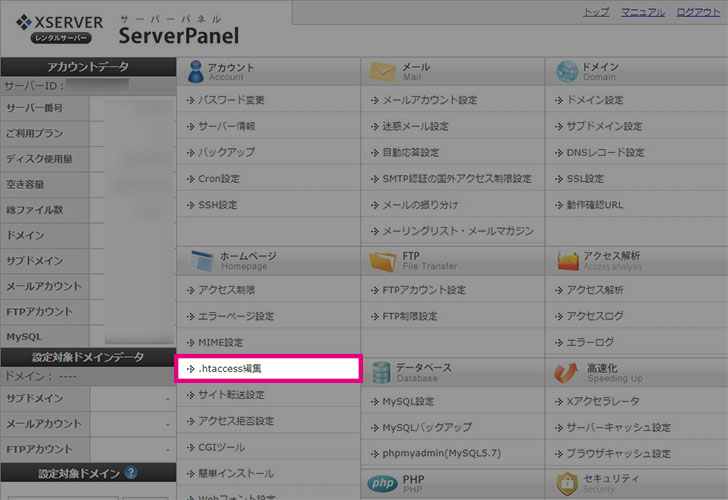Click the PHP logo icon
Image resolution: width=728 pixels, height=500 pixels.
click(x=382, y=484)
